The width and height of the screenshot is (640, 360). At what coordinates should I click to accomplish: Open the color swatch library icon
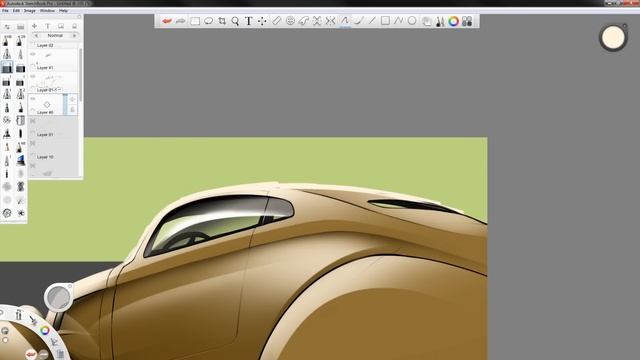click(467, 21)
